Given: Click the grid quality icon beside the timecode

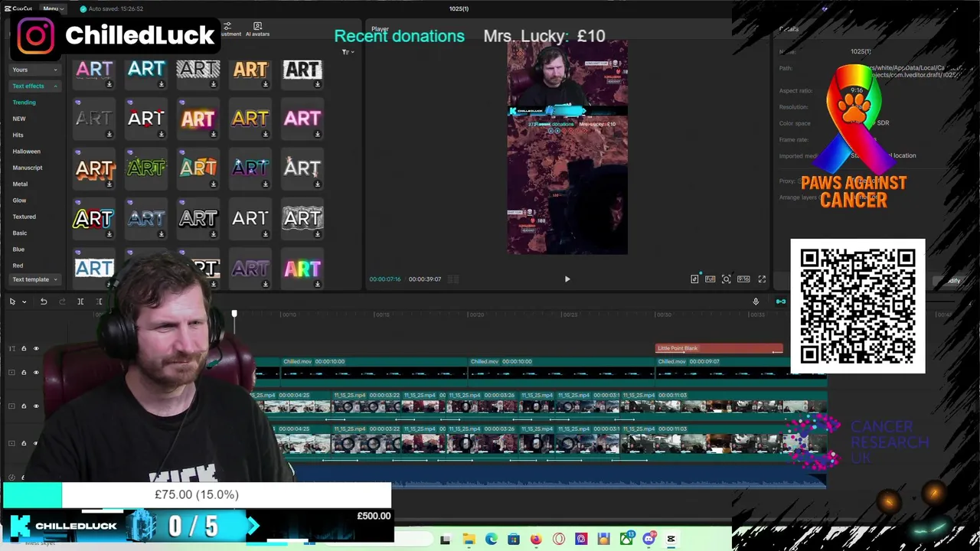Looking at the screenshot, I should tap(452, 279).
